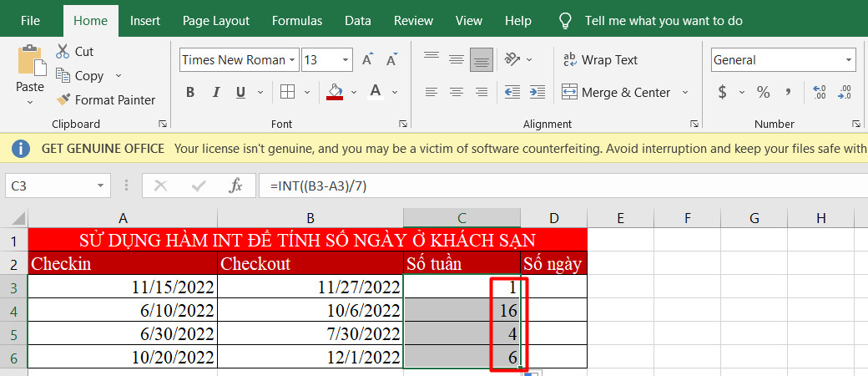This screenshot has width=868, height=376.
Task: Expand the Borders dropdown arrow
Action: (x=307, y=93)
